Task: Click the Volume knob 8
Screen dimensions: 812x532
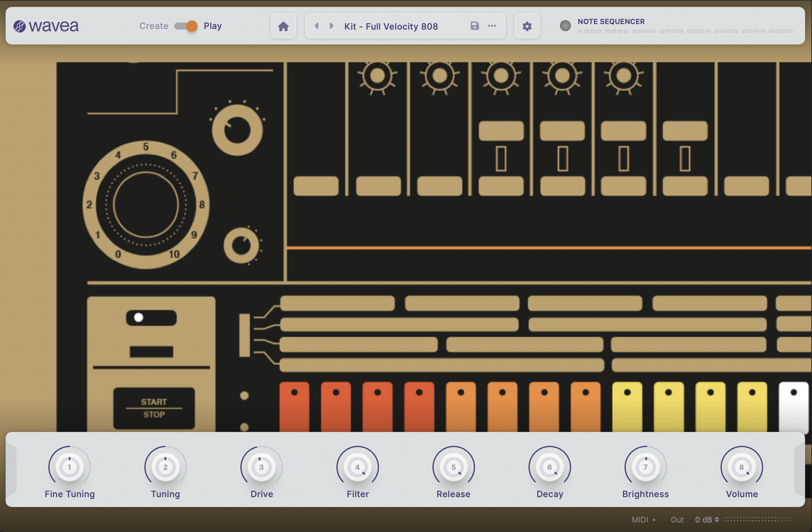Action: (741, 467)
